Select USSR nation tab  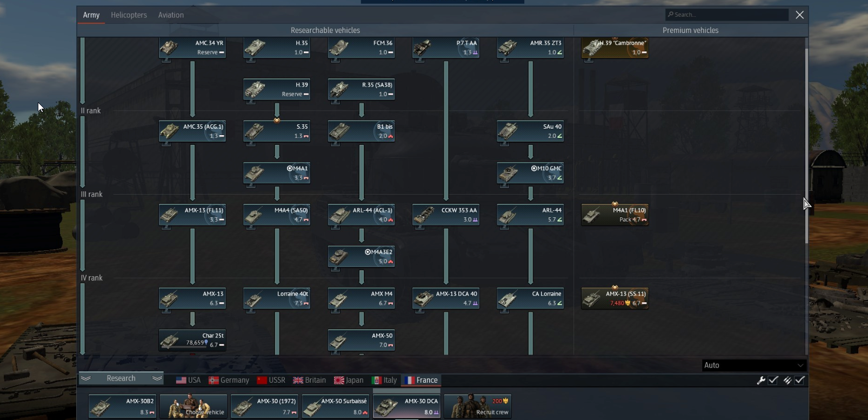(271, 381)
